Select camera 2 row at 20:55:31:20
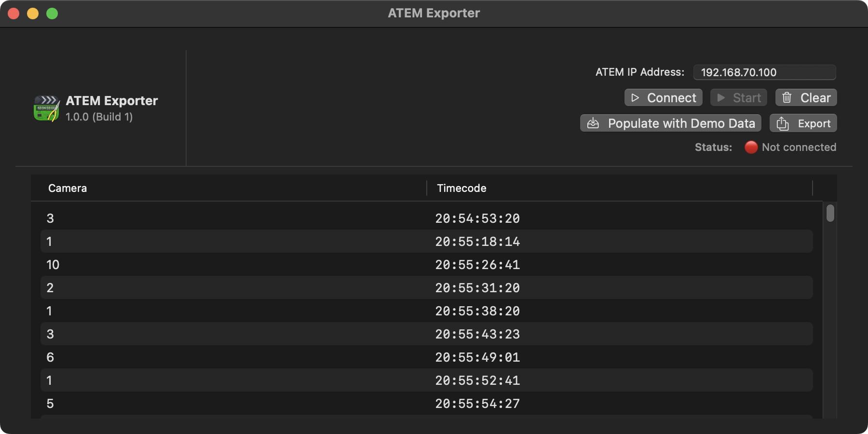 426,288
